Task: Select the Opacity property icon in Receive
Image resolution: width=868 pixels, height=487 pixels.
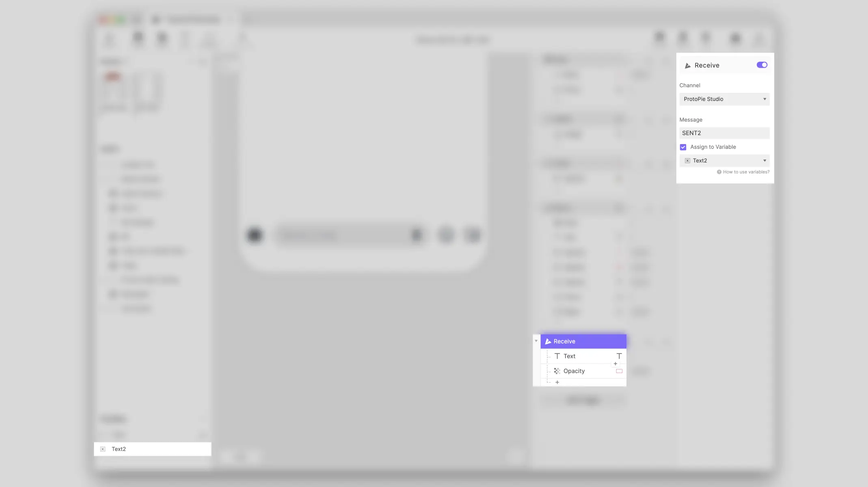Action: pos(557,371)
